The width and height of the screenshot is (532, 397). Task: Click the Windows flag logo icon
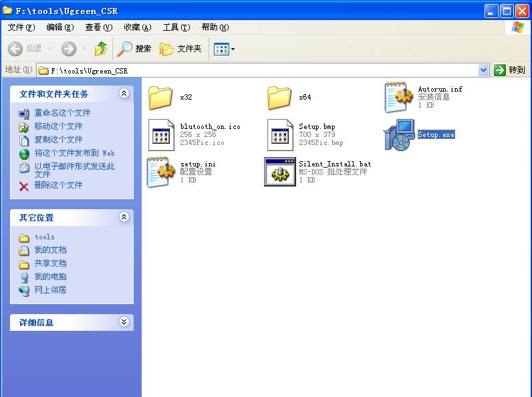tap(518, 27)
